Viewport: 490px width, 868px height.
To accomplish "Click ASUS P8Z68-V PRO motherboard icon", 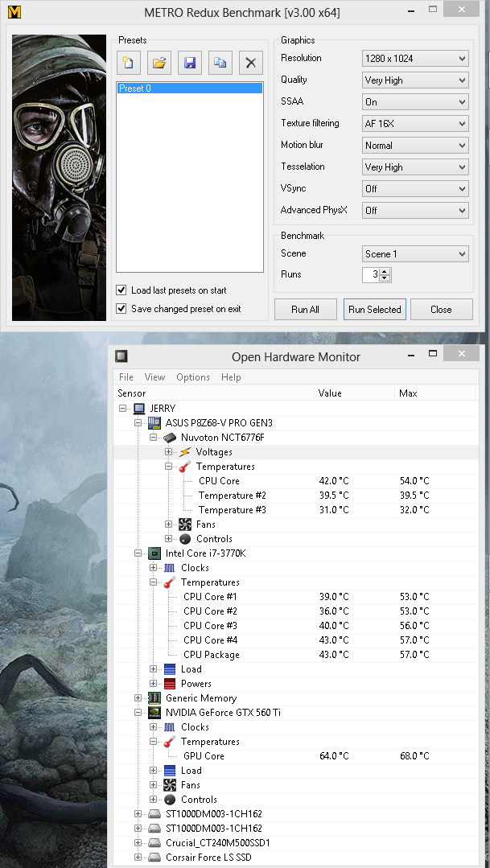I will [154, 423].
